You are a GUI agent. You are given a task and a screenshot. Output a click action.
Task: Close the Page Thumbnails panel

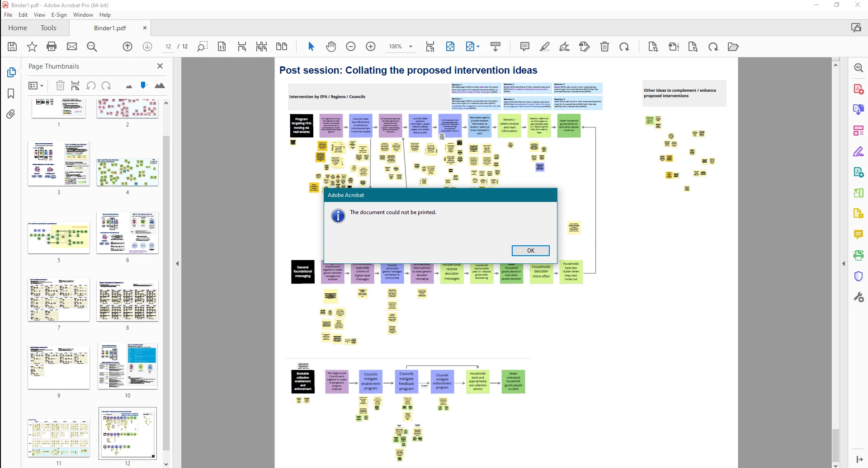160,66
